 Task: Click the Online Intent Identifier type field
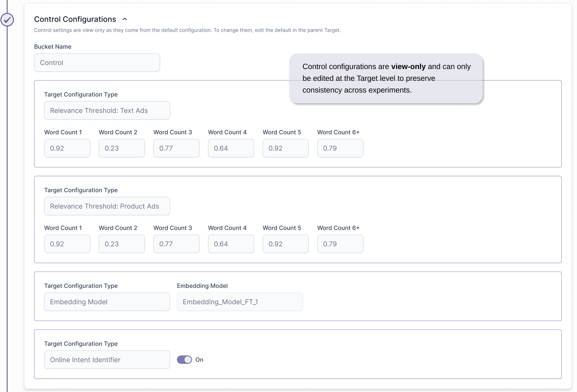click(107, 360)
